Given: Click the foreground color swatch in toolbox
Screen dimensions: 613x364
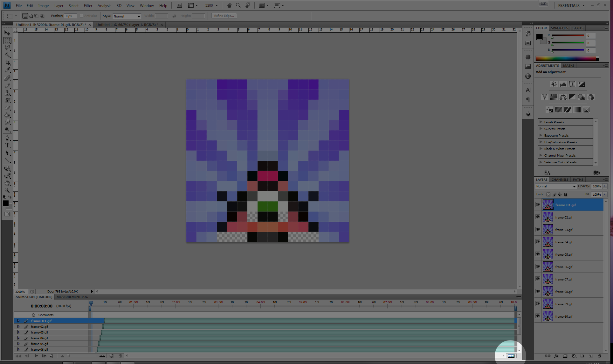Looking at the screenshot, I should 6,203.
